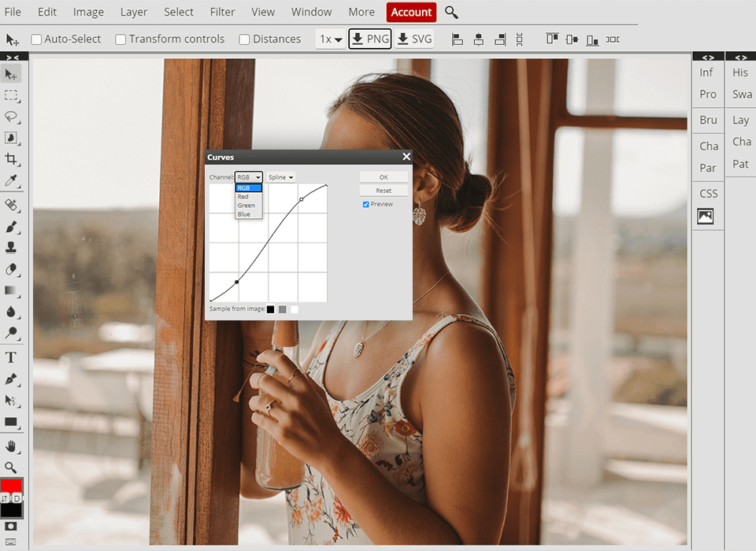Open the Filter menu
The image size is (756, 551).
click(x=222, y=12)
